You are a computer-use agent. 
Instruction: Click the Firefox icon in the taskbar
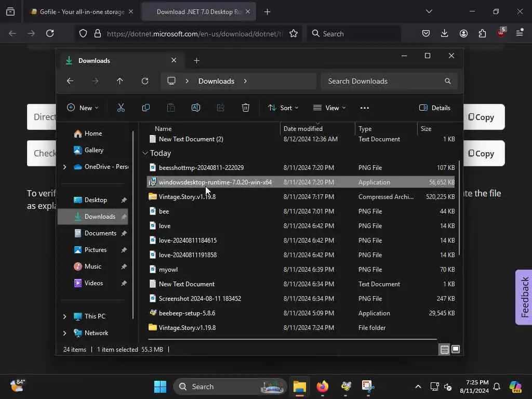pos(322,387)
